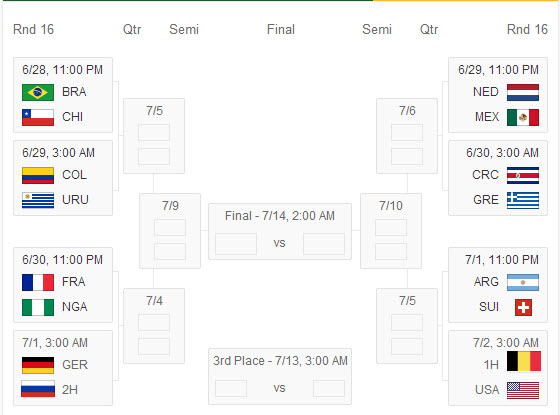The height and width of the screenshot is (415, 560).
Task: Click the Uruguay flag icon
Action: point(38,200)
